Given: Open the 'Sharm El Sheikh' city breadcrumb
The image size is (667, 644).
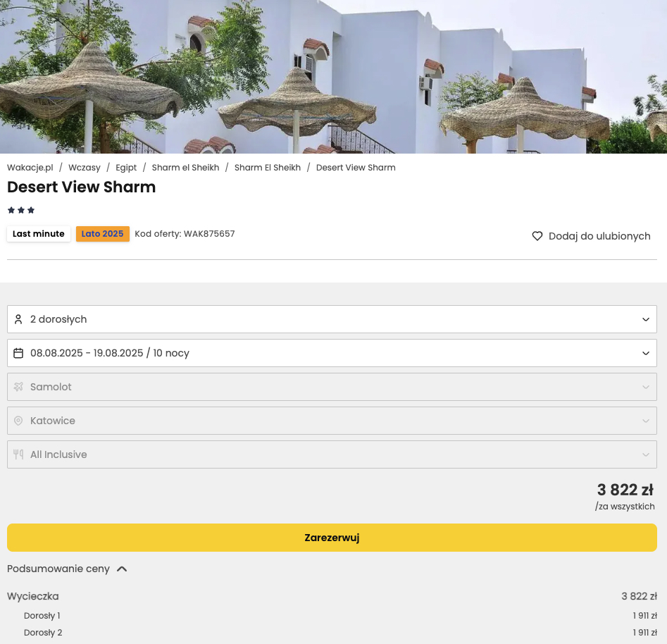Looking at the screenshot, I should [x=268, y=168].
